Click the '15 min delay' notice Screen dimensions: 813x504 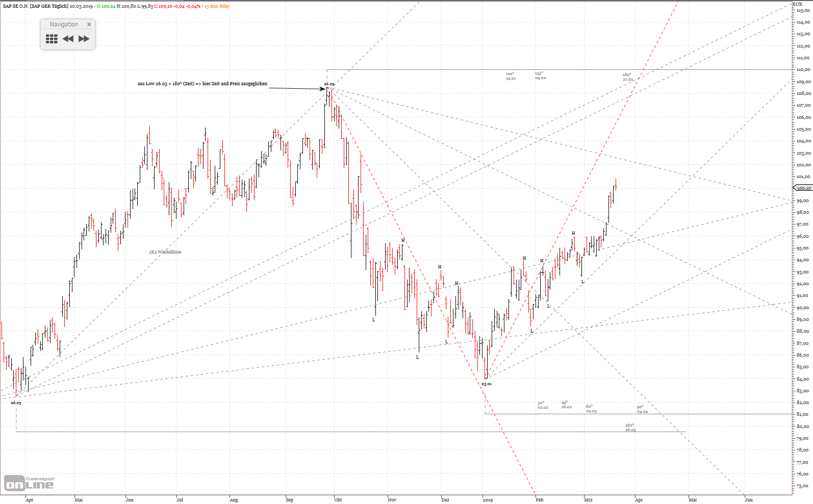tap(217, 6)
